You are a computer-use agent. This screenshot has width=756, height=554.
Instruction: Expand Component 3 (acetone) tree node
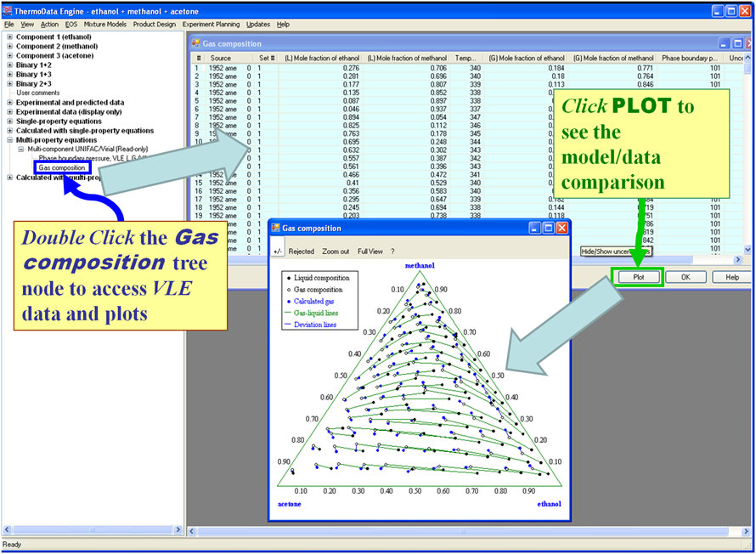click(9, 55)
